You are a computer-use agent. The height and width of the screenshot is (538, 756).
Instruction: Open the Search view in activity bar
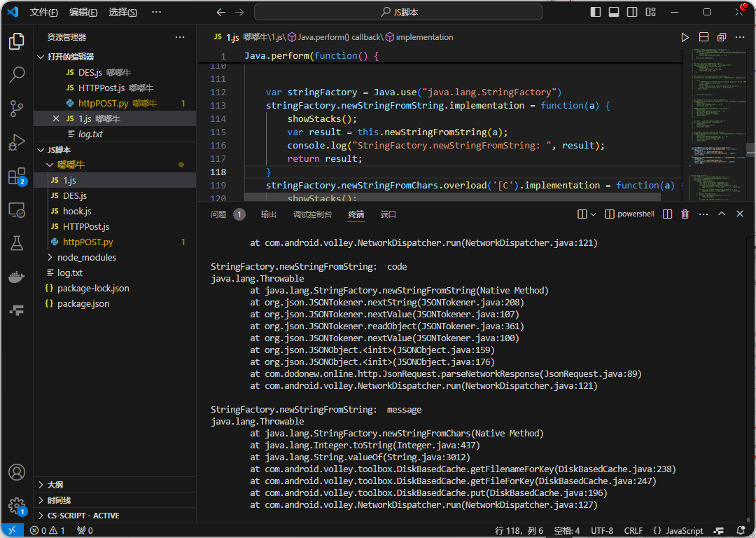tap(17, 74)
